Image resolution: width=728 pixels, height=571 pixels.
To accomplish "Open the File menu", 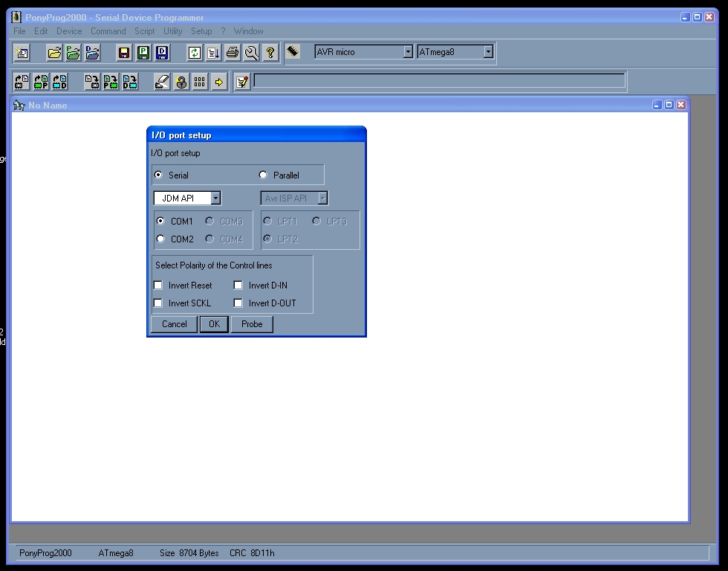I will pyautogui.click(x=19, y=31).
